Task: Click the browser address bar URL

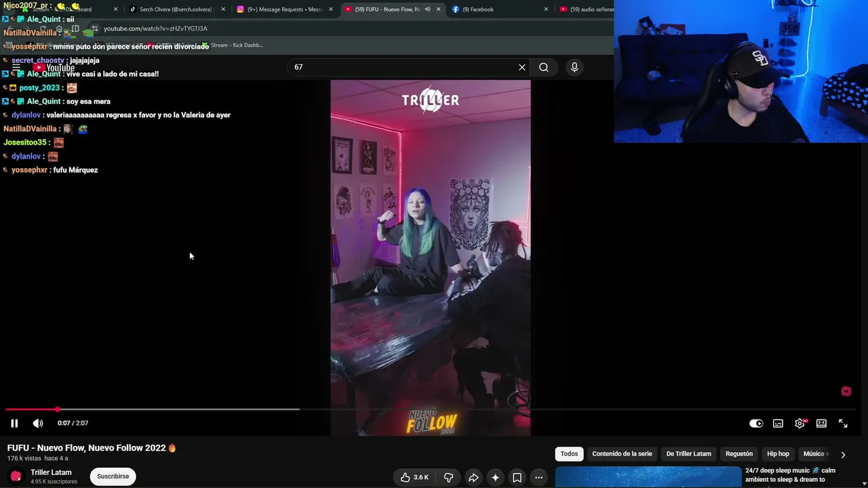Action: pyautogui.click(x=155, y=28)
